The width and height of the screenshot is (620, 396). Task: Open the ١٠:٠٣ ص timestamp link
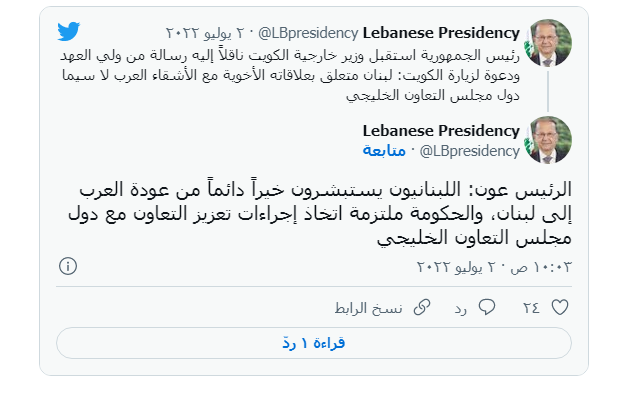pos(495,267)
